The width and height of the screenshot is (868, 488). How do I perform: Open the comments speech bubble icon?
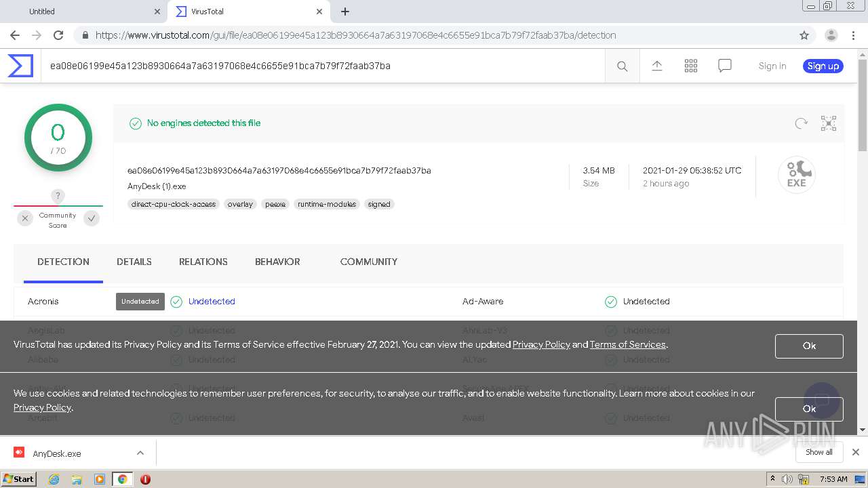coord(725,66)
